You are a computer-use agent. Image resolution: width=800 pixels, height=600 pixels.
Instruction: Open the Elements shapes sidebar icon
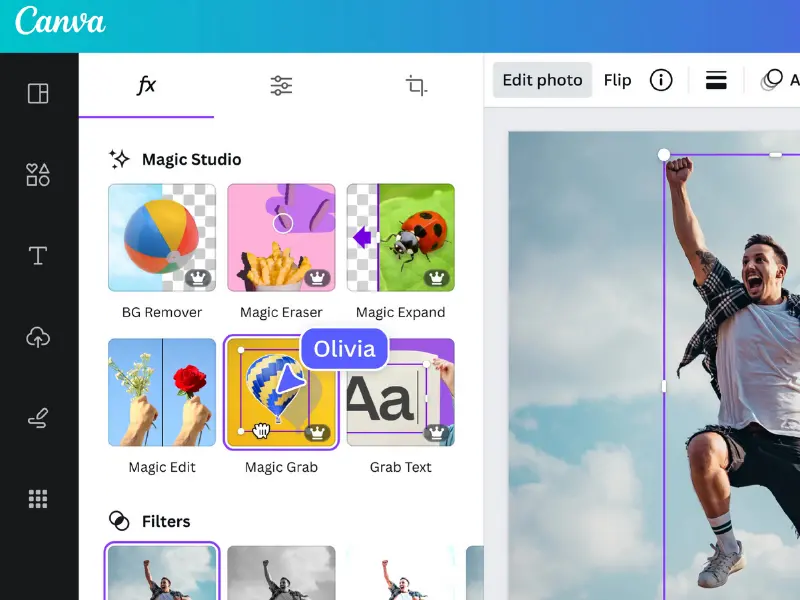pos(38,175)
